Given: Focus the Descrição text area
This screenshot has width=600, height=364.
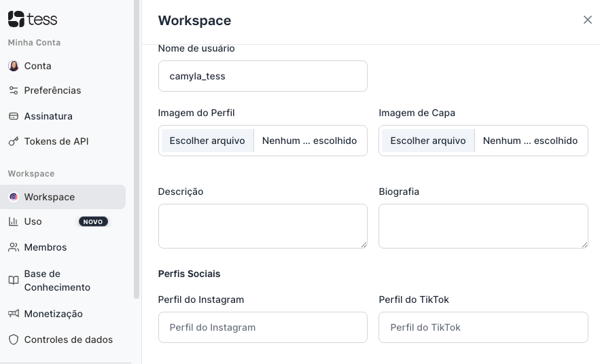Looking at the screenshot, I should (x=262, y=226).
